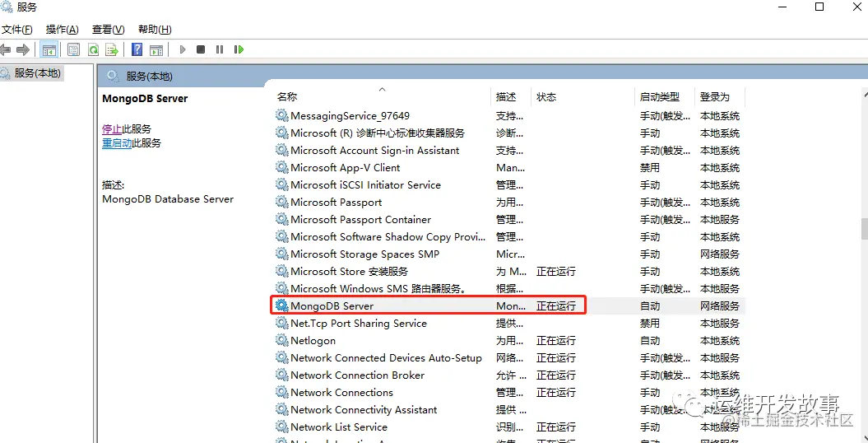
Task: Click 禁用 startup type of Microsoft App-V Client
Action: pos(650,168)
